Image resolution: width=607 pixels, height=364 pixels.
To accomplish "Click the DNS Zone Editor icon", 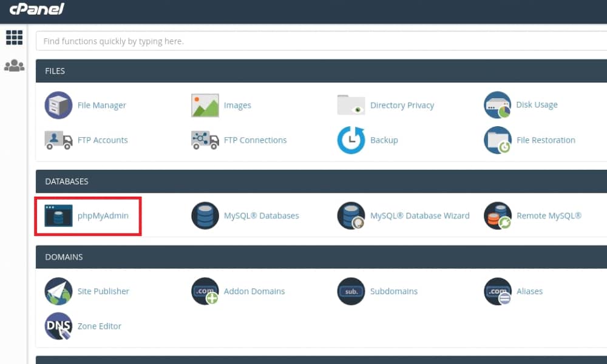I will (x=58, y=326).
